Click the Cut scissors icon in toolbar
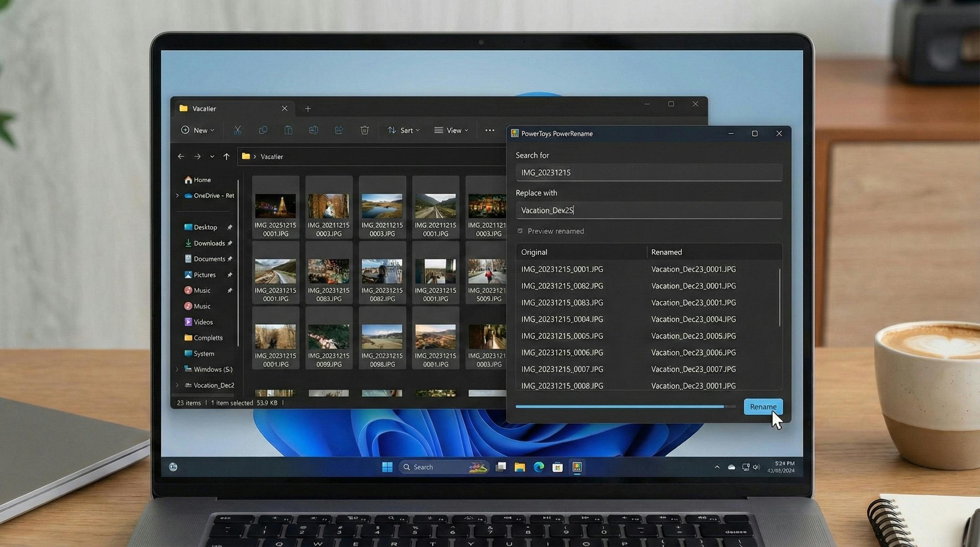Viewport: 980px width, 547px height. [x=238, y=130]
